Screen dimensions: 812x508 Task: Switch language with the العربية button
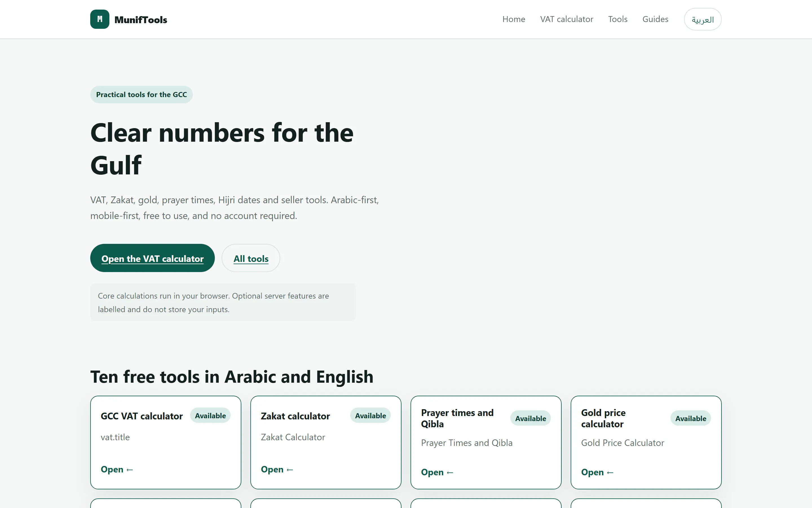pyautogui.click(x=703, y=19)
